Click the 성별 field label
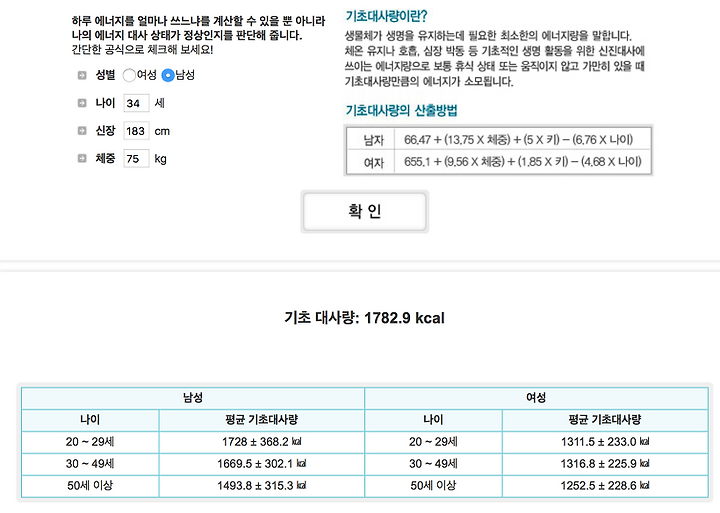720x513 pixels. (105, 75)
